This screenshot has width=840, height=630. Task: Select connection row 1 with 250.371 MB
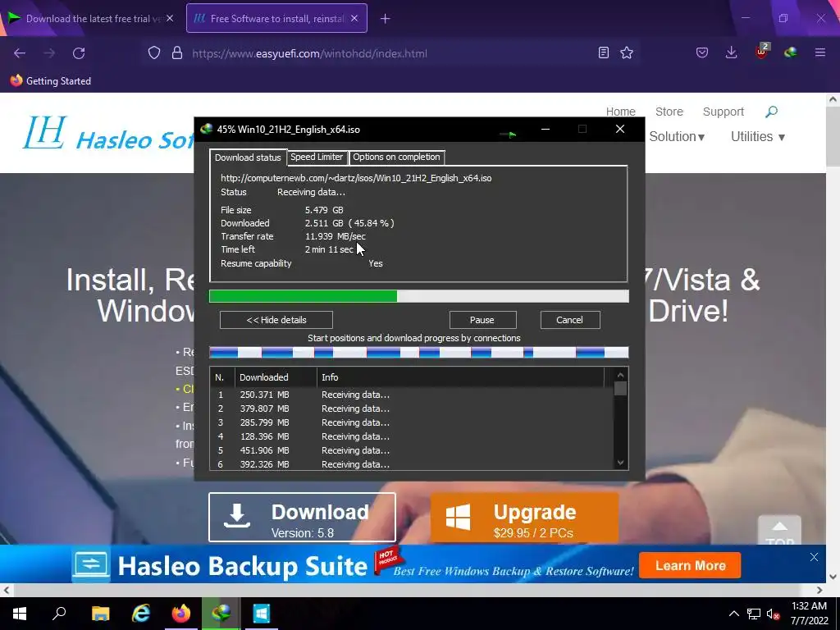[x=412, y=395]
